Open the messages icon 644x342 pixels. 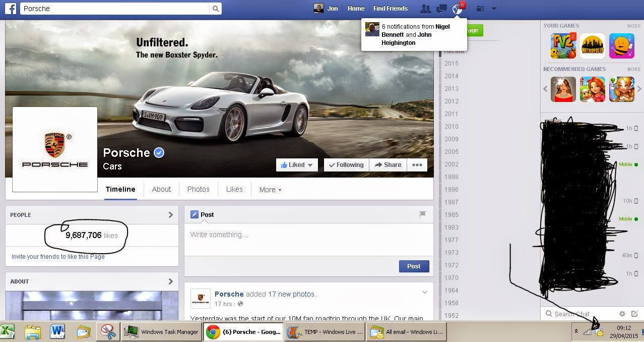[x=441, y=9]
